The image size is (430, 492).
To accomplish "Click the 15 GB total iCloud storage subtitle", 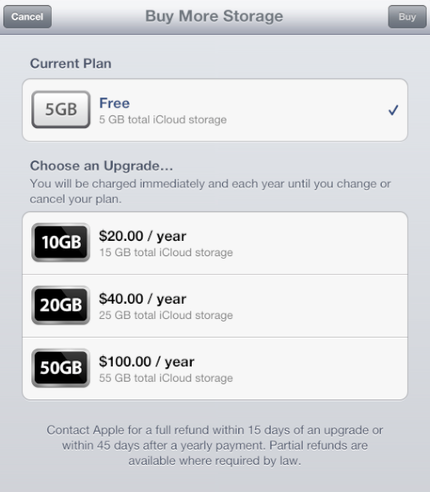I will point(166,252).
